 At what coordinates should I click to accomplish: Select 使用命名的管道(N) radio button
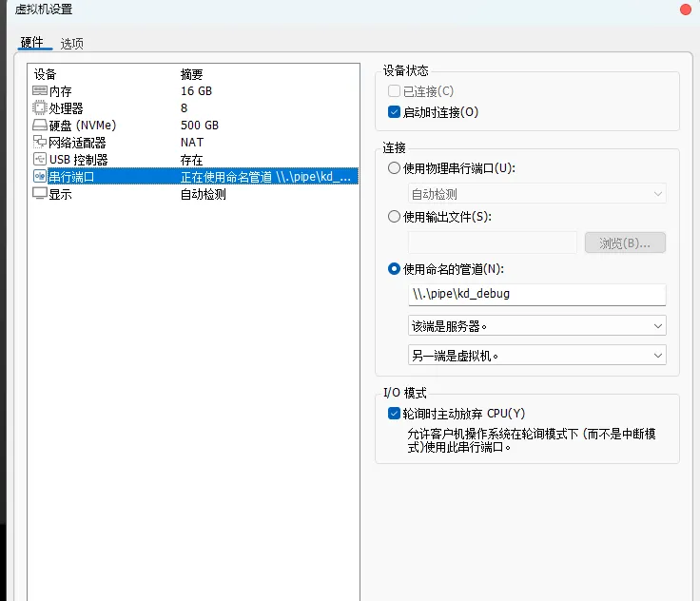pyautogui.click(x=394, y=269)
